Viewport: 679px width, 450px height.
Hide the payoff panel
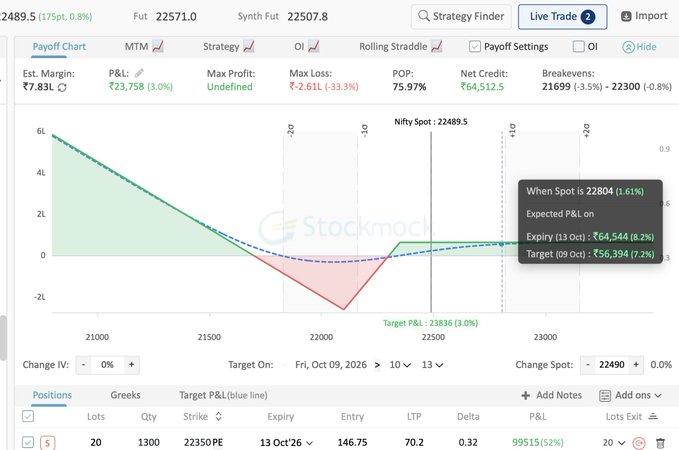639,47
